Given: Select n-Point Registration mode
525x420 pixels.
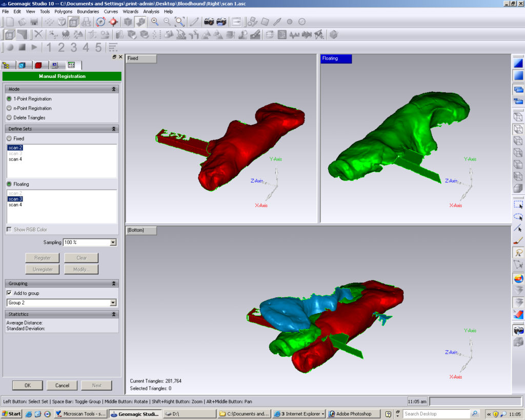Looking at the screenshot, I should click(9, 108).
